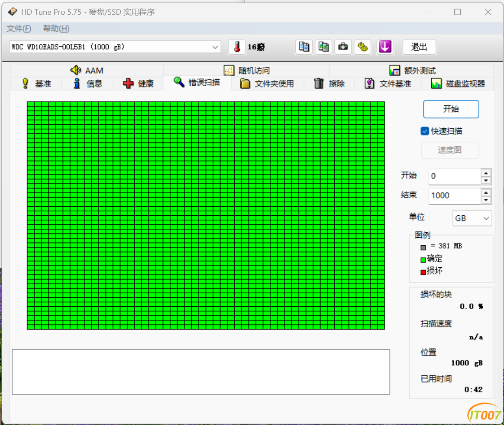Switch to the 磁盘监视器 tab
The image size is (504, 425).
458,84
